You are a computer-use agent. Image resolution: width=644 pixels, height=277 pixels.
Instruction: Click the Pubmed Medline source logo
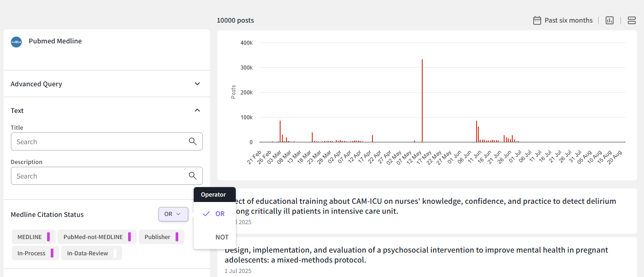(16, 42)
